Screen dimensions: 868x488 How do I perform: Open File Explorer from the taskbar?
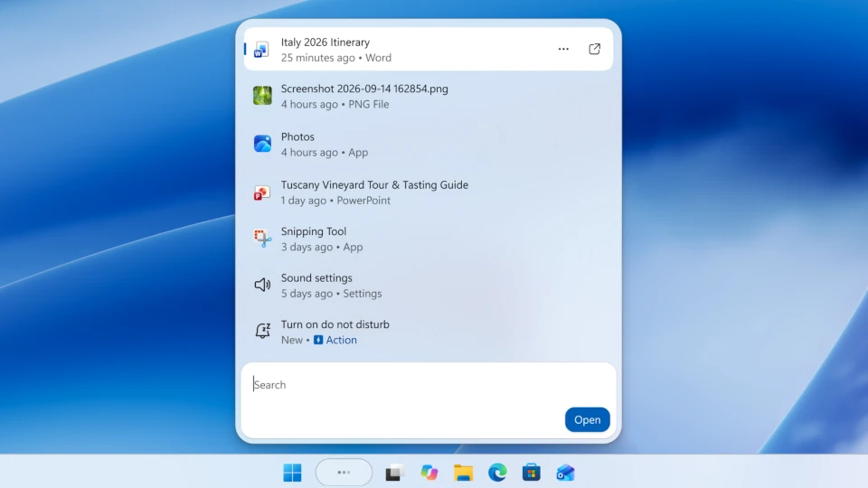pyautogui.click(x=463, y=473)
